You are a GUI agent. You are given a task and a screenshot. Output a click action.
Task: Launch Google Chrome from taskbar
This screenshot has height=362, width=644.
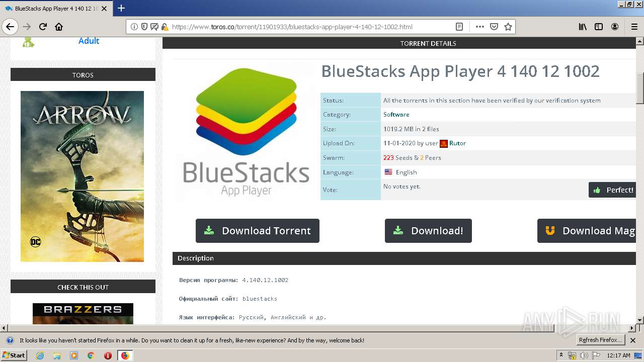tap(91, 355)
